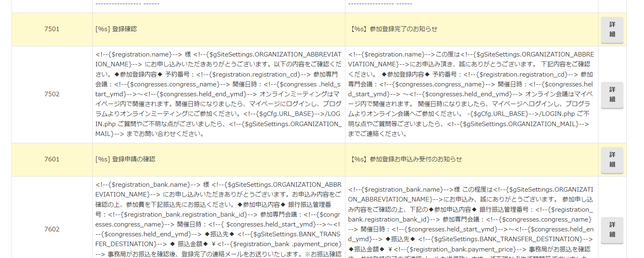Click the dashed line in top-right cell

380,4
